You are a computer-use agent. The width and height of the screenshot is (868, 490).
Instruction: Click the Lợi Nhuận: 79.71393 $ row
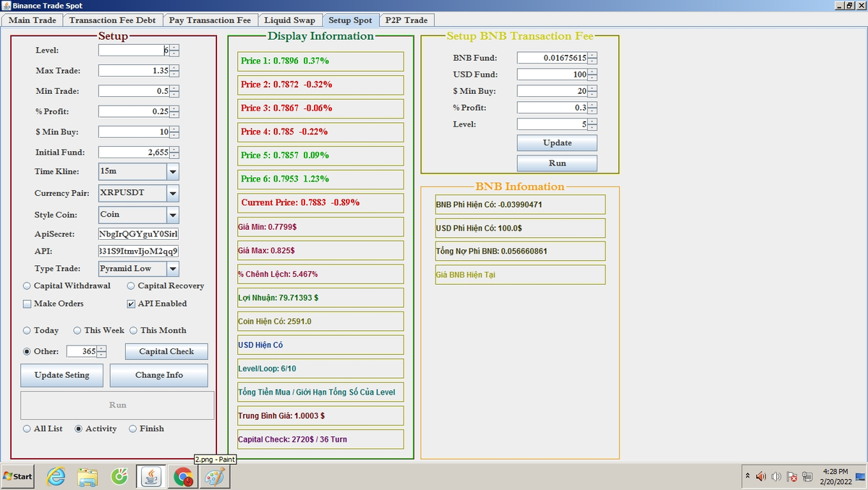point(320,298)
